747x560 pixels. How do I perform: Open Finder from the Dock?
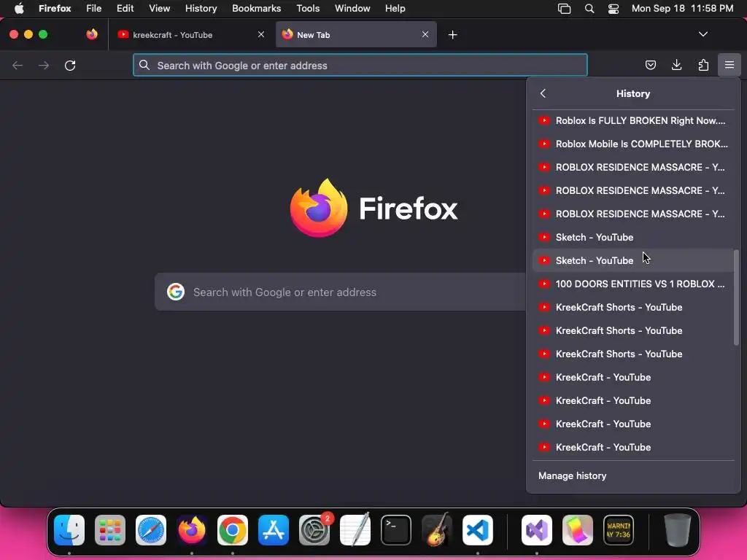[69, 530]
